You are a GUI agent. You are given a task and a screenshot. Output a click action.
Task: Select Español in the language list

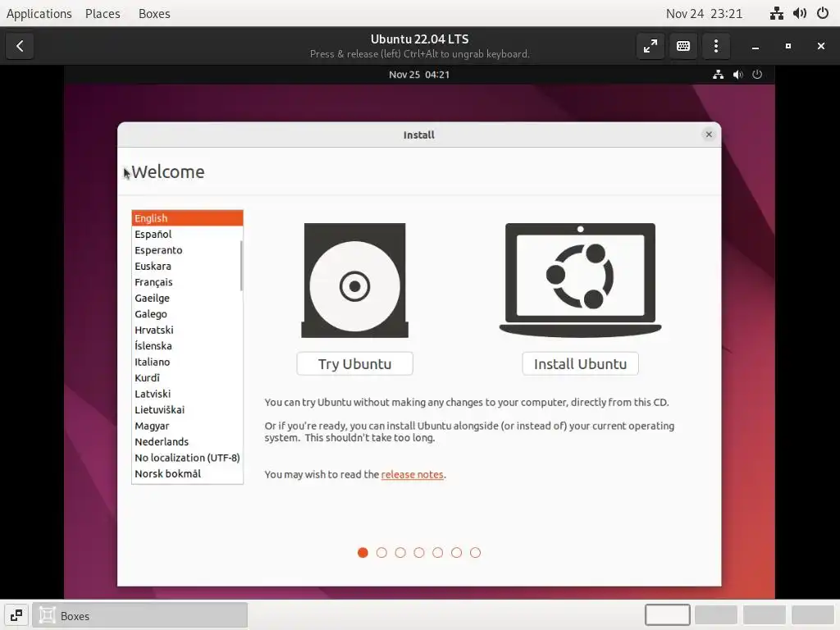pyautogui.click(x=187, y=234)
